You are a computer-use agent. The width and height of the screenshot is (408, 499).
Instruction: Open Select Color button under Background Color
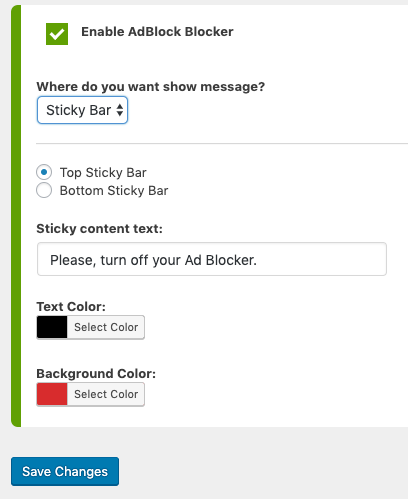pos(106,394)
